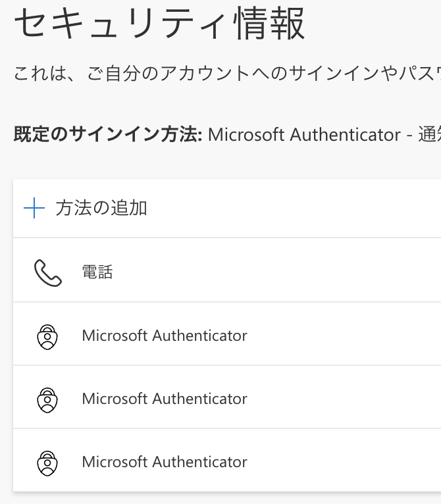Click blank area in first Authenticator row
The image size is (441, 504).
pyautogui.click(x=342, y=336)
